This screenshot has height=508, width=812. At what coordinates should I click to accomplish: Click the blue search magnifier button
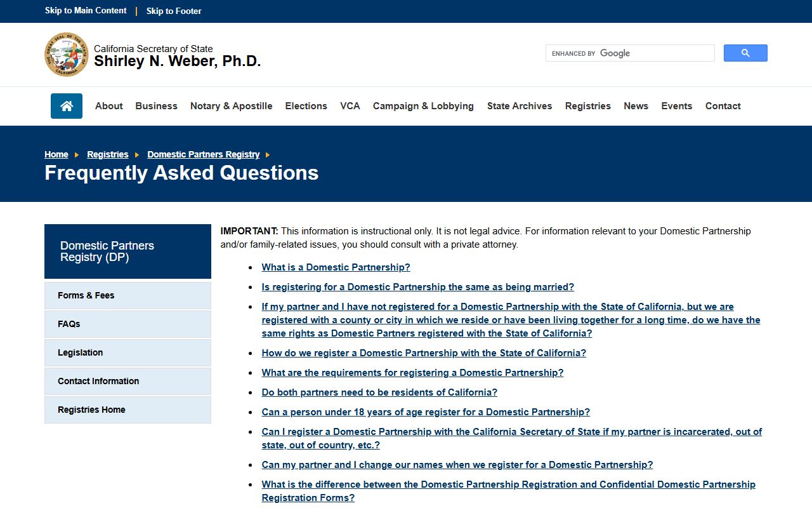tap(745, 53)
